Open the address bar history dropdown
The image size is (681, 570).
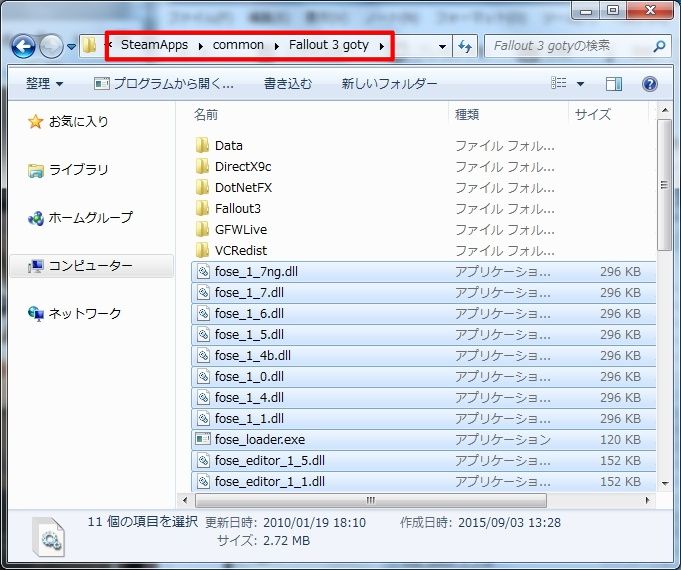(x=442, y=46)
